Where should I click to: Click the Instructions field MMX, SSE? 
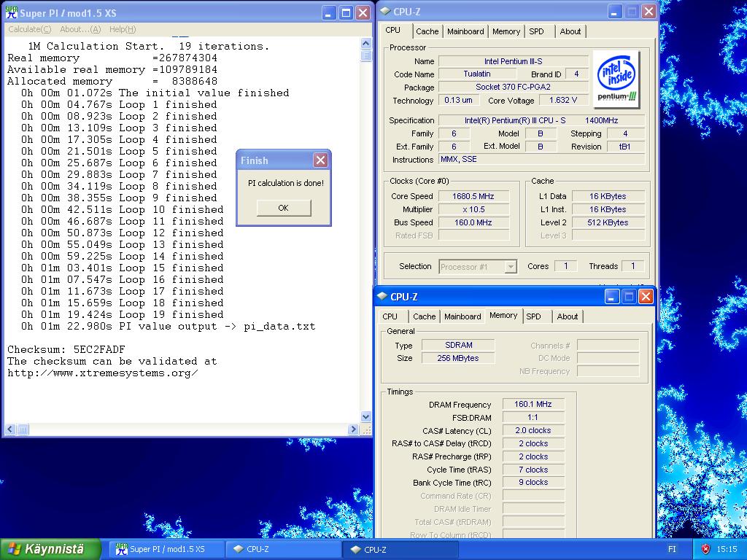click(542, 160)
